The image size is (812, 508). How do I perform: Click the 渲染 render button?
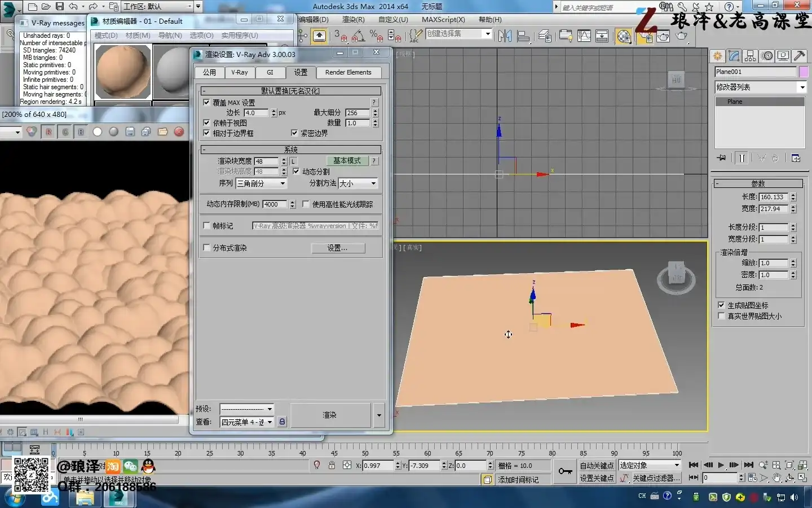point(330,415)
